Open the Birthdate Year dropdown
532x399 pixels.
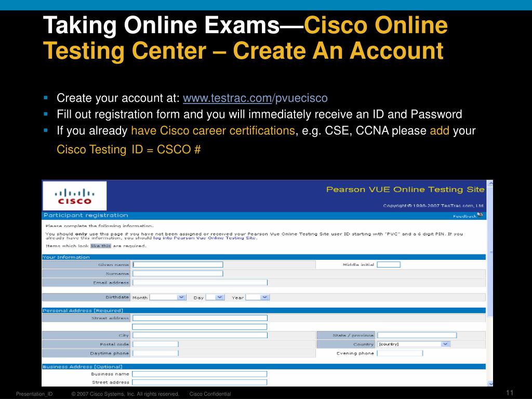258,297
